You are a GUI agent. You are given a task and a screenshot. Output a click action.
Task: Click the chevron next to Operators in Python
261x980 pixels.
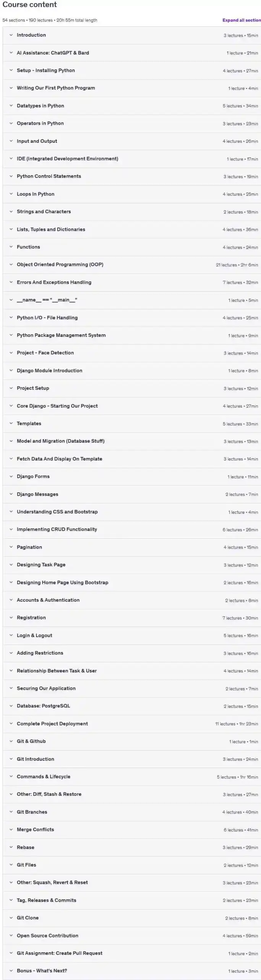point(11,123)
